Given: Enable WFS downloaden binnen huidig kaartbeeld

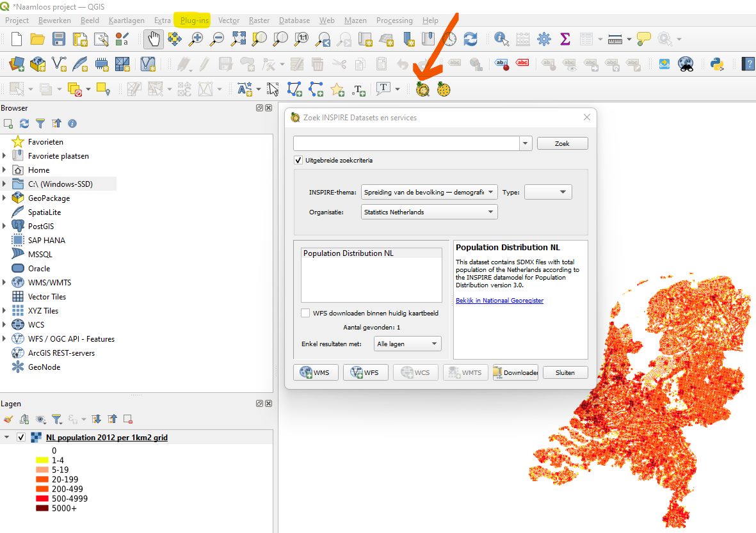Looking at the screenshot, I should click(x=305, y=314).
